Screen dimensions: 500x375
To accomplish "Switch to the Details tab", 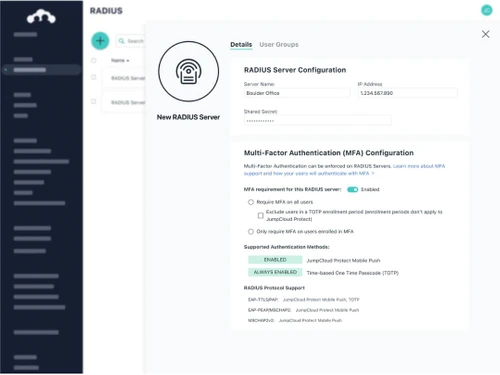I will (241, 45).
